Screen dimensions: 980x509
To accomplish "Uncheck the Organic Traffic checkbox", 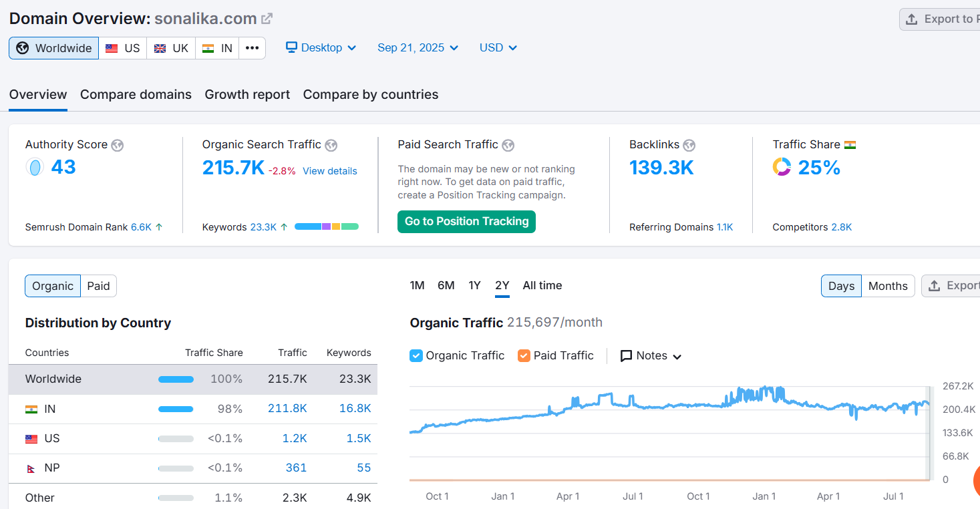I will [416, 355].
